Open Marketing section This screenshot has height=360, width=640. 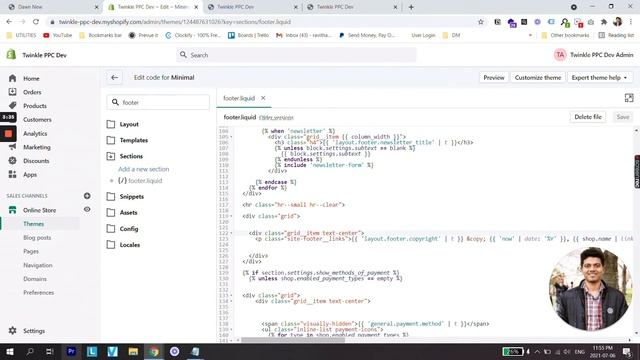[37, 147]
